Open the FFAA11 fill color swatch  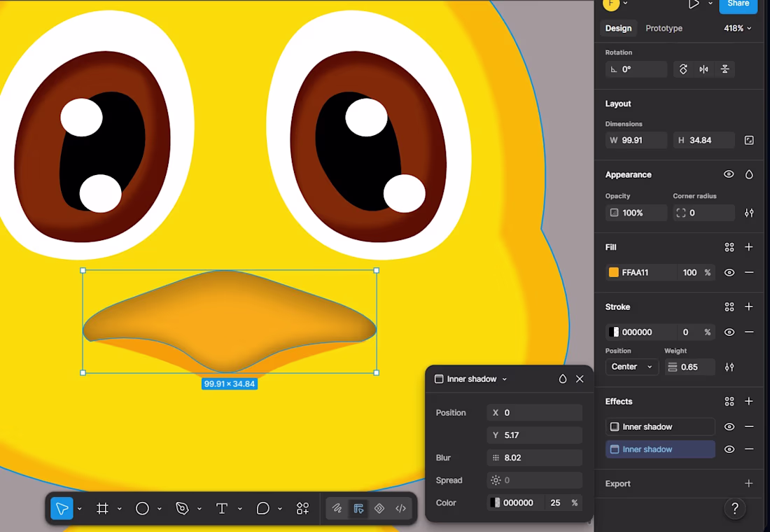click(614, 272)
